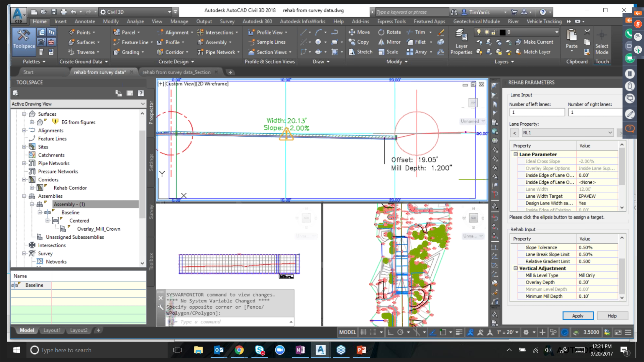Click the Apply button
This screenshot has height=362, width=644.
[578, 316]
